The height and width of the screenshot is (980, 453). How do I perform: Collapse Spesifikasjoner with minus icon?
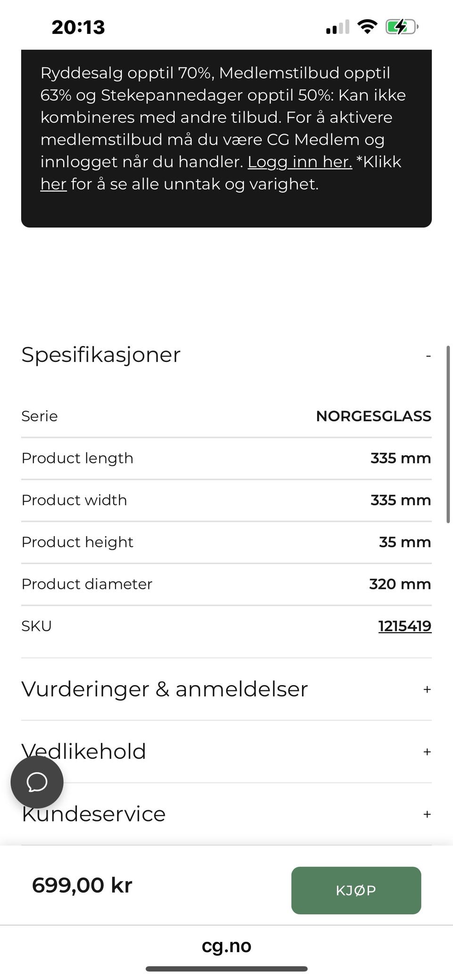(x=428, y=356)
